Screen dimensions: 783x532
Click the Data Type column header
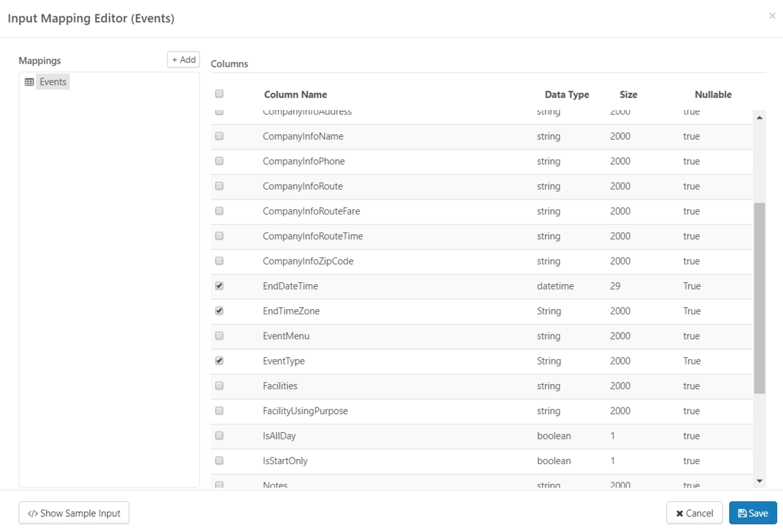(x=566, y=95)
